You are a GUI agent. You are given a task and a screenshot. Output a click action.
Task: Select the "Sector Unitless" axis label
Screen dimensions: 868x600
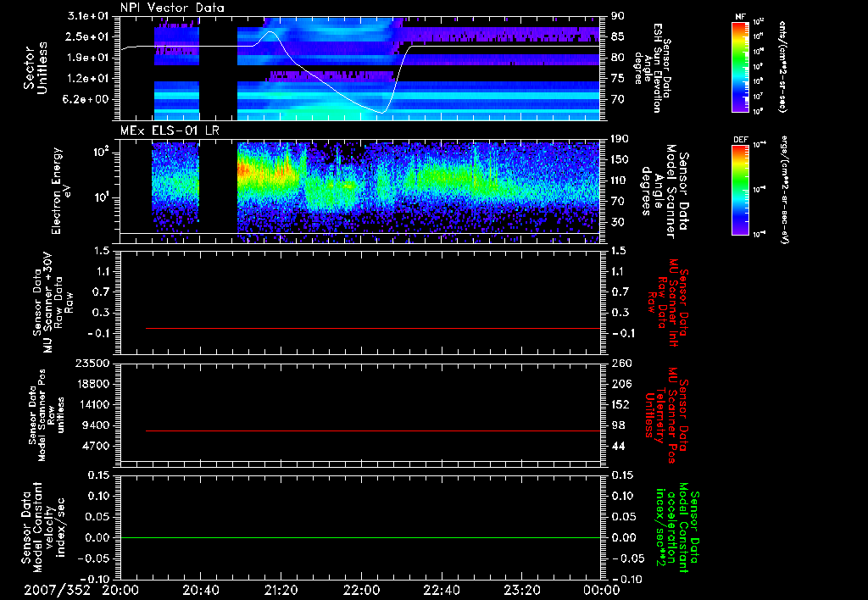[36, 68]
